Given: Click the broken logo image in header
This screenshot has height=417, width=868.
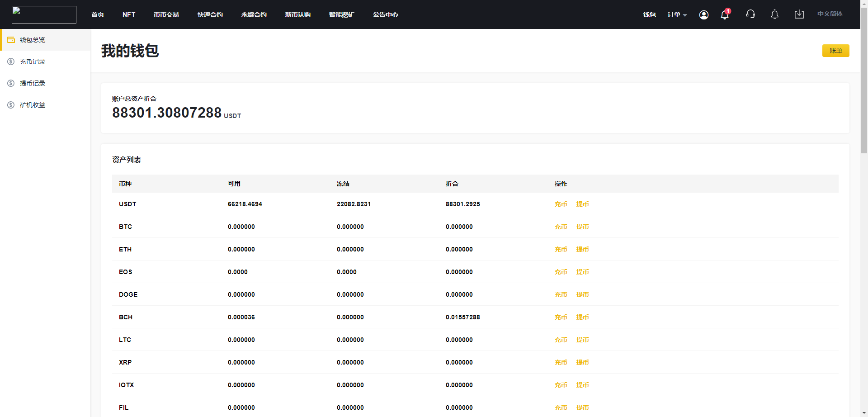Looking at the screenshot, I should pyautogui.click(x=44, y=14).
